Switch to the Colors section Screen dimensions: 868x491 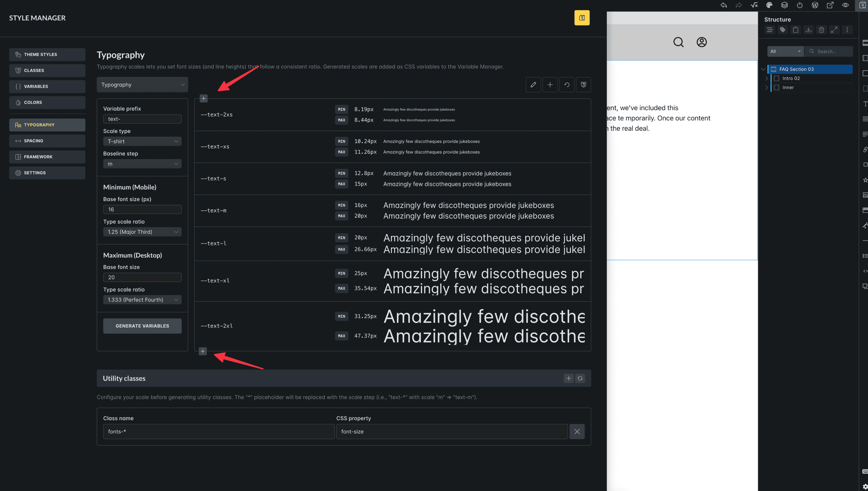click(47, 102)
